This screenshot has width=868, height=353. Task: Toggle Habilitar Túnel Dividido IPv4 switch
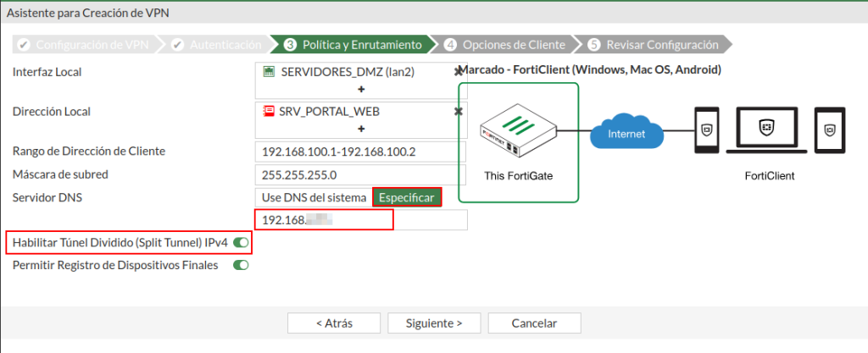242,243
